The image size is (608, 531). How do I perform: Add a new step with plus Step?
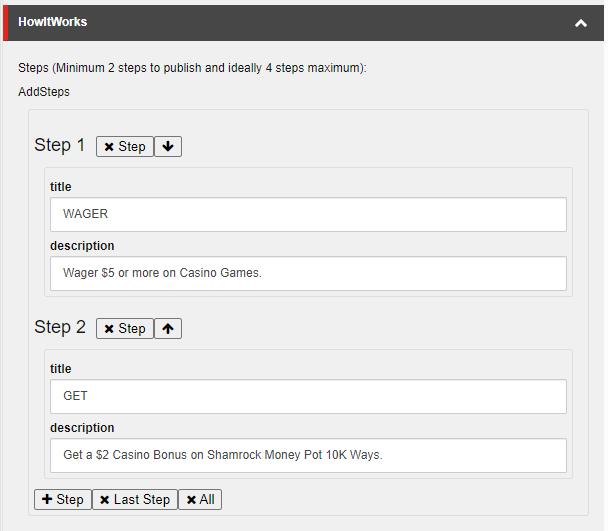pos(62,500)
